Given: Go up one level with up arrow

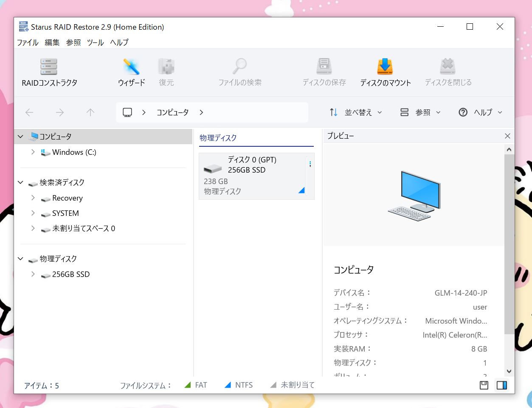Looking at the screenshot, I should pos(90,112).
